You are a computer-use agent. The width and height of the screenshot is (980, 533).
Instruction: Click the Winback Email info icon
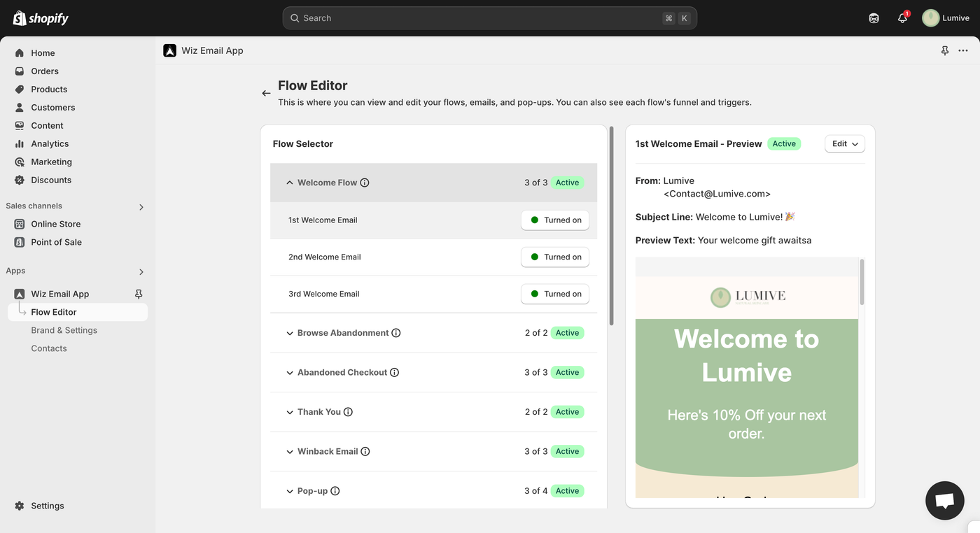365,451
